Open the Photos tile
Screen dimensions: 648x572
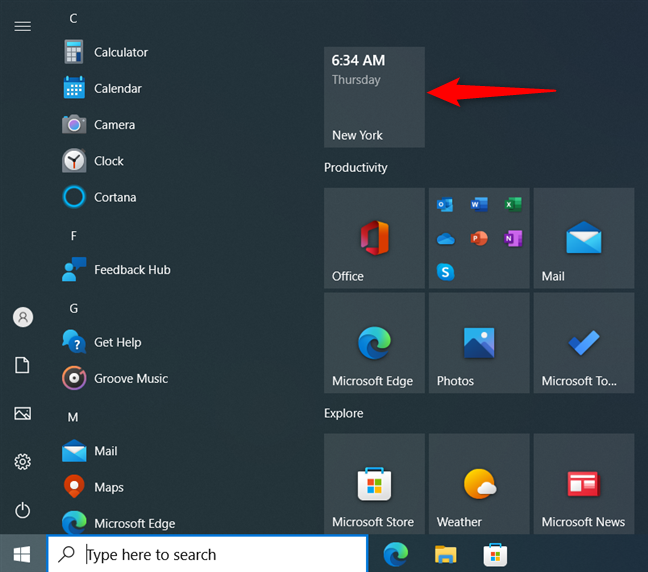[479, 343]
